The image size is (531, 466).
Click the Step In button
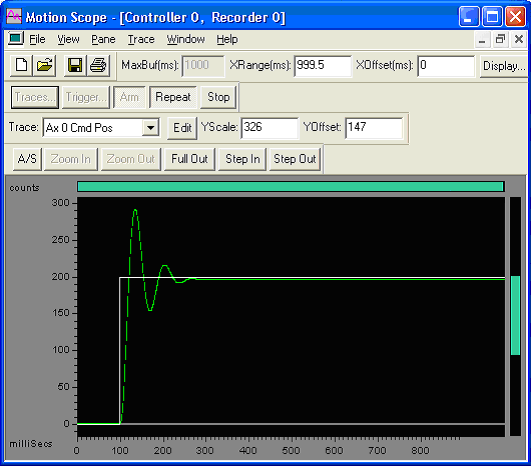point(242,159)
